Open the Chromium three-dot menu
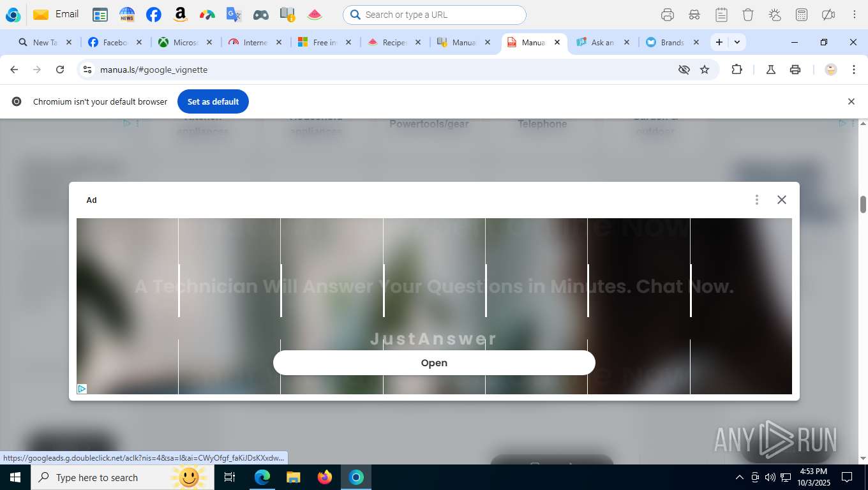The image size is (868, 490). click(x=854, y=70)
